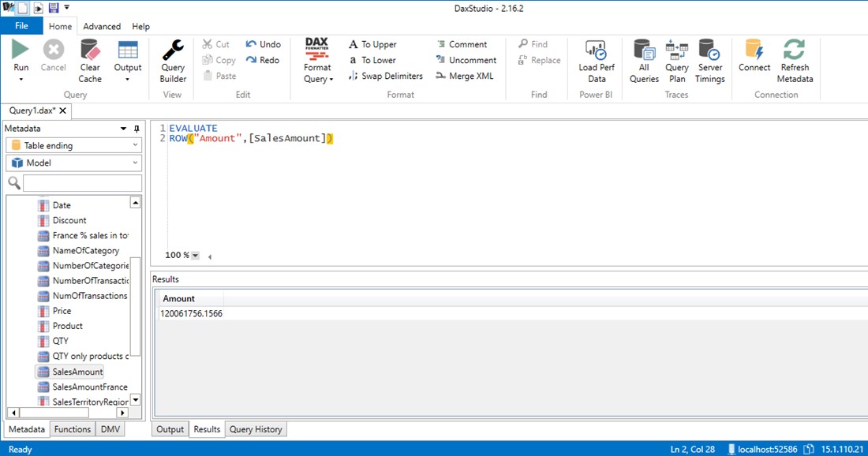The height and width of the screenshot is (456, 868).
Task: Redo the last edit
Action: (x=263, y=60)
